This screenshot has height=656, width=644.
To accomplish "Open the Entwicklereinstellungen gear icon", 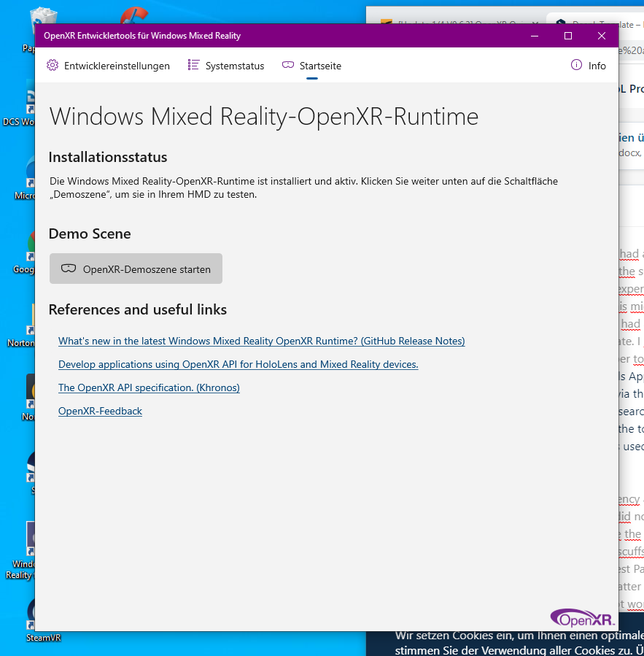I will [53, 65].
